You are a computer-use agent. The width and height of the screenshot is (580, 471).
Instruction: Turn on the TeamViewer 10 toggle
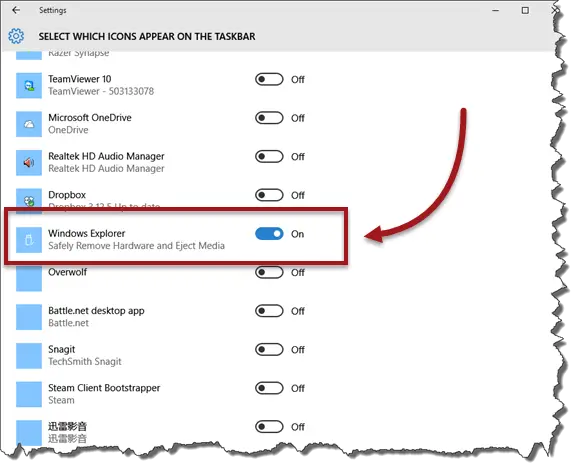269,79
